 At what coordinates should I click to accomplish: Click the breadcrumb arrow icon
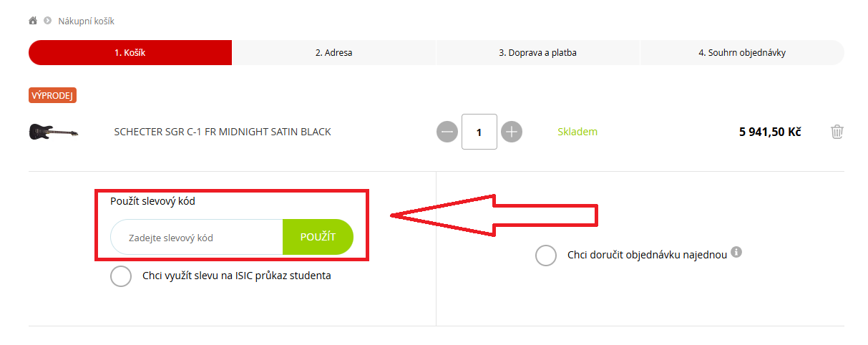[x=48, y=21]
